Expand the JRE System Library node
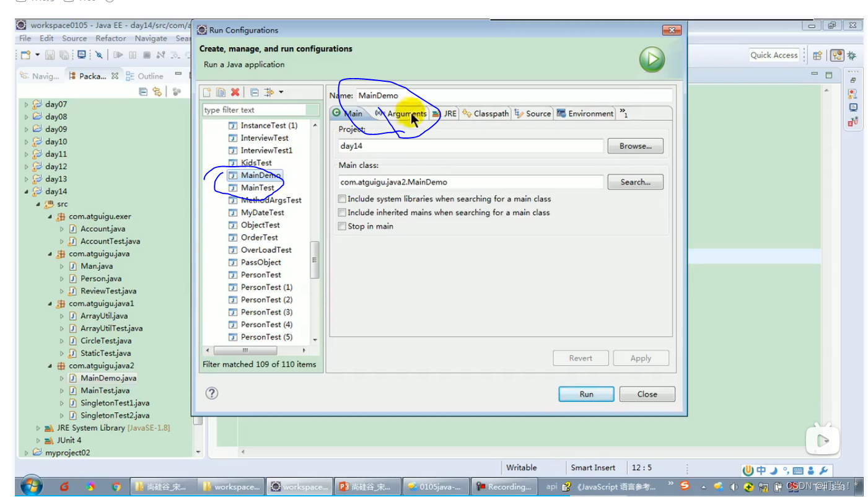Screen dimensions: 868x497 coord(38,428)
